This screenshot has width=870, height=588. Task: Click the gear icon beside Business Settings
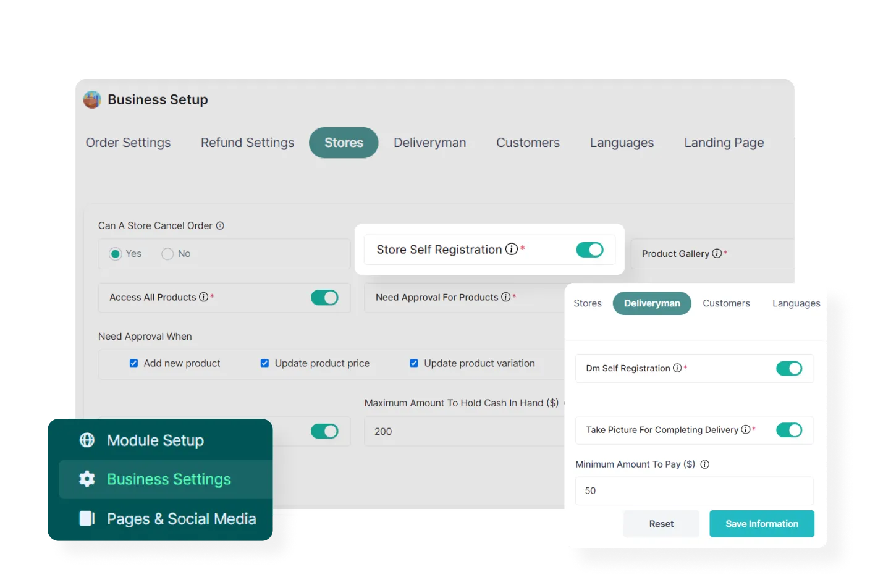click(87, 479)
